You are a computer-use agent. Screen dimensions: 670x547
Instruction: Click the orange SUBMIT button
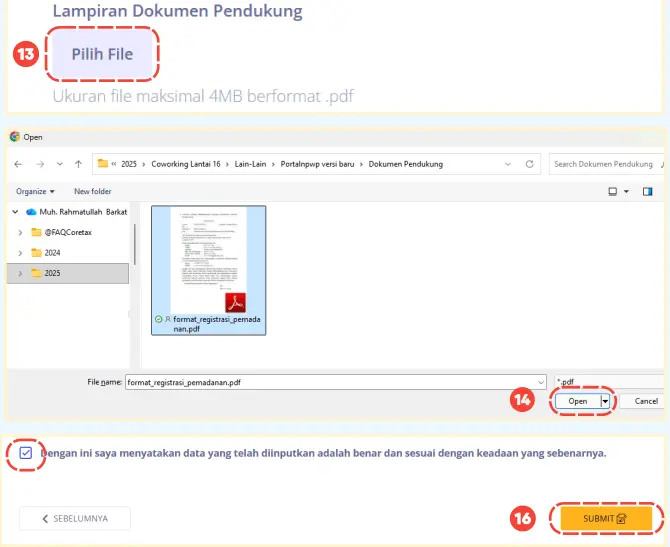pos(606,519)
